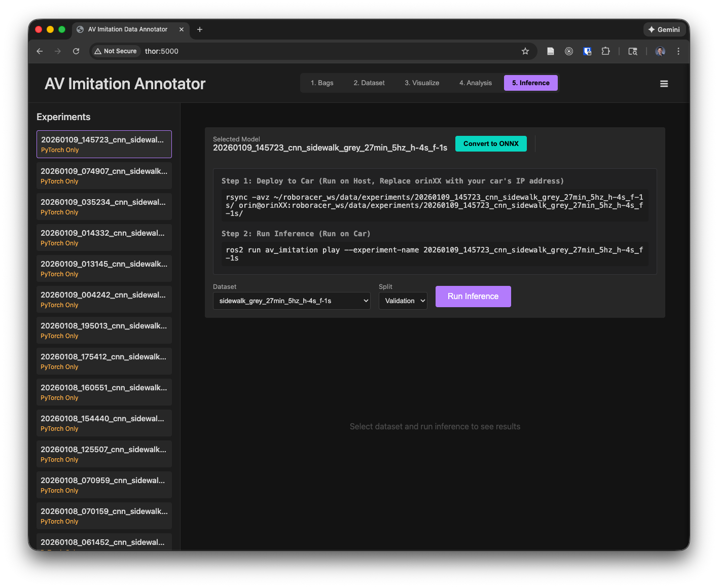The width and height of the screenshot is (718, 588).
Task: Go back using the browser back arrow
Action: tap(40, 51)
